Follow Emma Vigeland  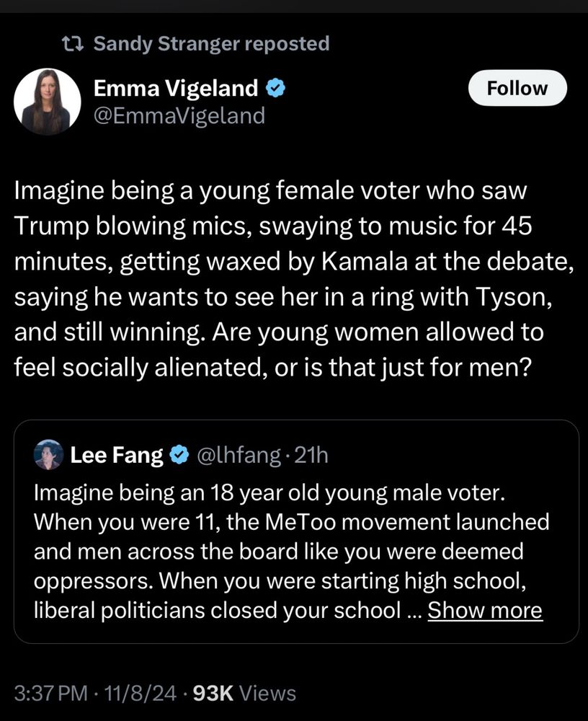point(517,88)
